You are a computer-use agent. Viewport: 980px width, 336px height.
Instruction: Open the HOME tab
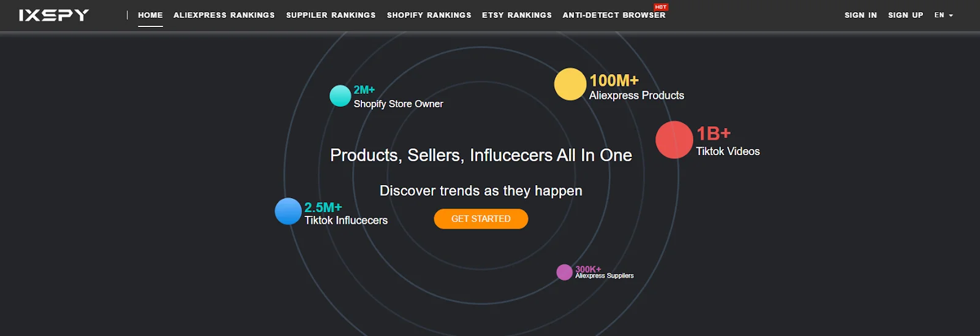(150, 15)
